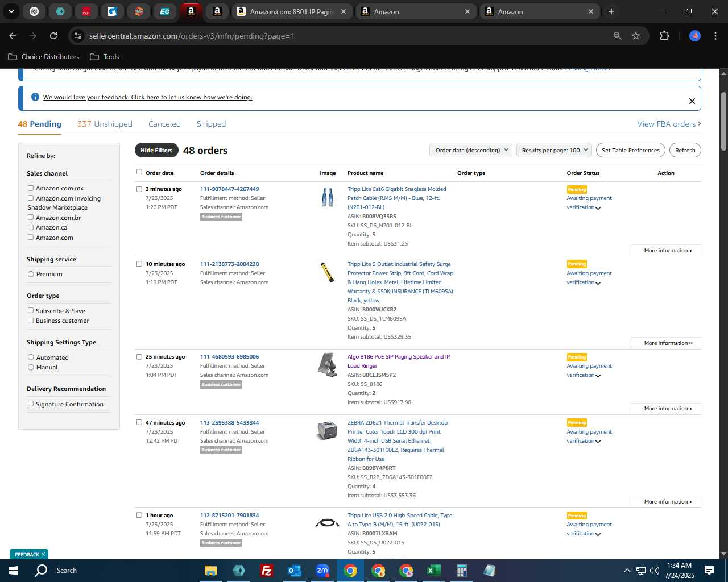This screenshot has width=728, height=582.
Task: Open the Results per page: 100 dropdown
Action: point(555,150)
